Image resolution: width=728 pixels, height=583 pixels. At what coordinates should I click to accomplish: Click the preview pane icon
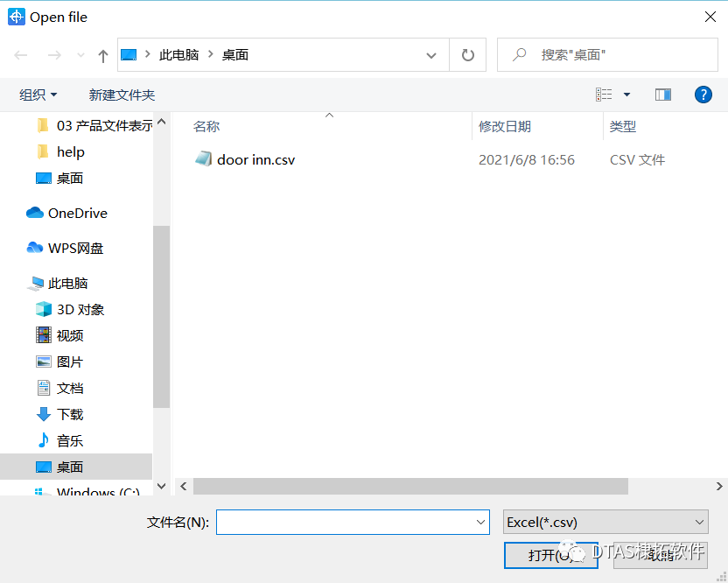662,94
